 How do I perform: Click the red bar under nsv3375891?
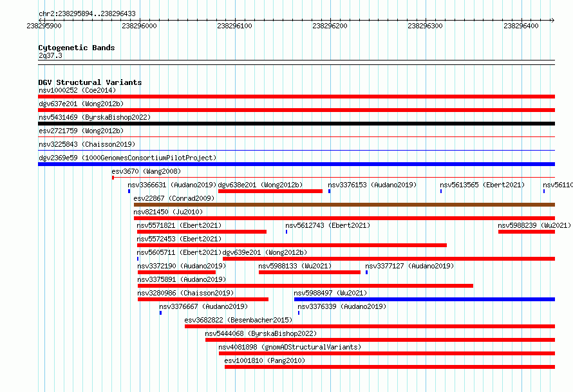click(x=306, y=286)
